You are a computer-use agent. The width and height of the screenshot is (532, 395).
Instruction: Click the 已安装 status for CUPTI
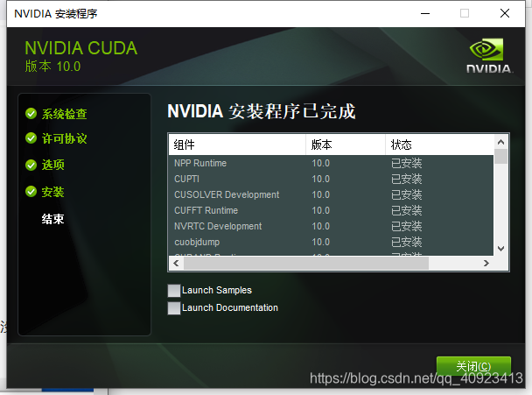(x=407, y=179)
